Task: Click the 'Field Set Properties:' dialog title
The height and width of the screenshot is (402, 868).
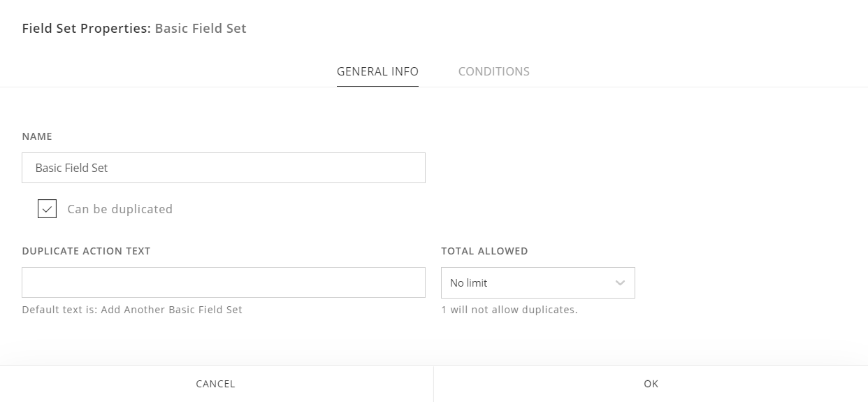Action: pos(86,29)
